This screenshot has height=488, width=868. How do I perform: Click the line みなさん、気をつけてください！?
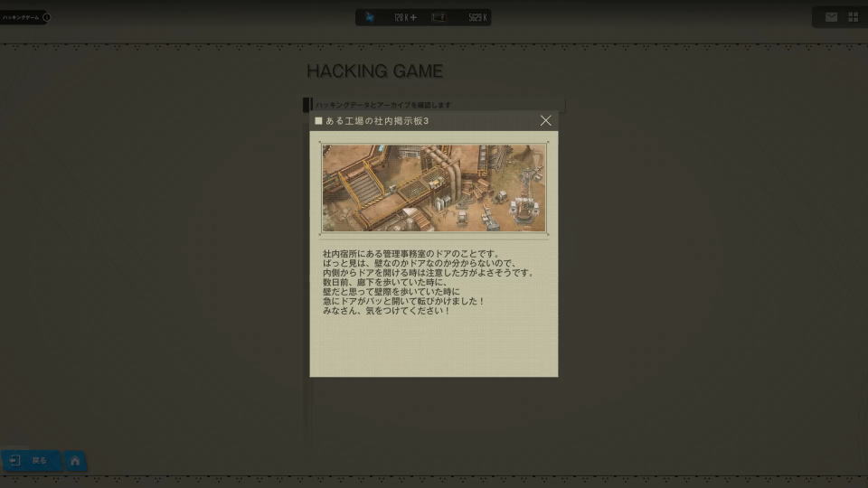tap(387, 311)
